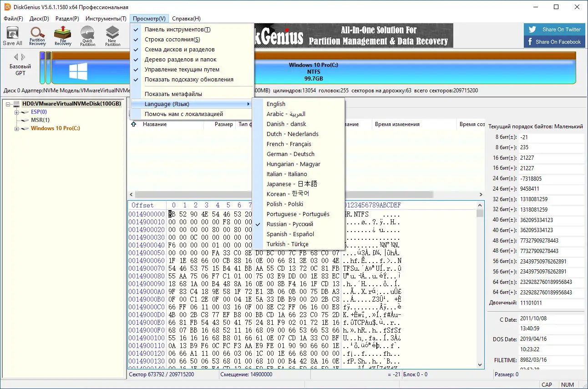Viewport: 588px width, 389px height.
Task: Click the DiskGenius app icon in title bar
Action: click(x=7, y=7)
